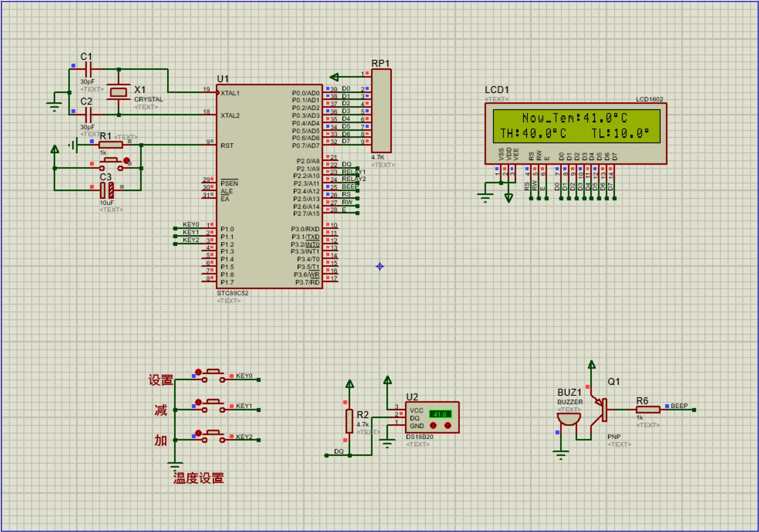Select the X1 crystal oscillator
This screenshot has width=759, height=532.
[x=119, y=92]
